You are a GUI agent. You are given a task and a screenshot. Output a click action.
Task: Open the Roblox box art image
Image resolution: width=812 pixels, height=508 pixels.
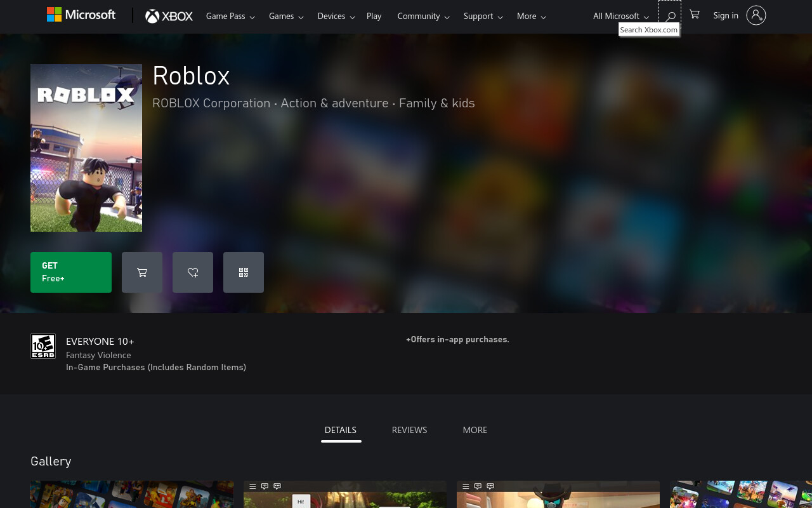pyautogui.click(x=86, y=148)
